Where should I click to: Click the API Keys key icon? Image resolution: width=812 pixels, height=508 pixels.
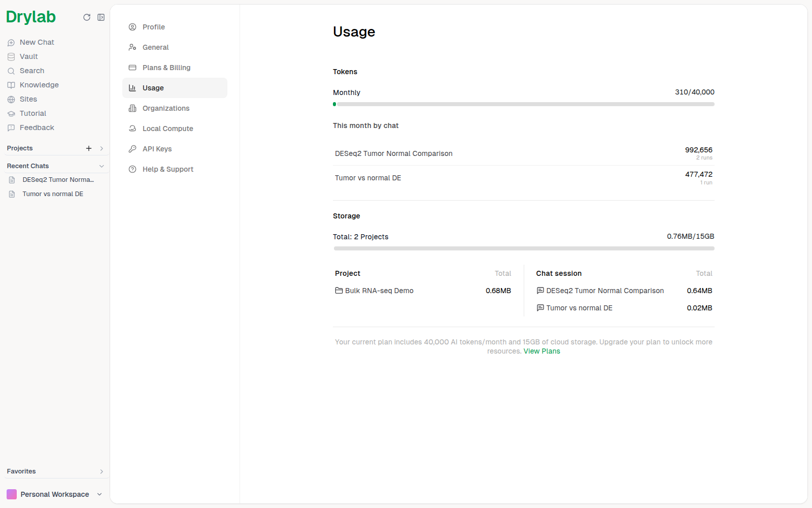pyautogui.click(x=132, y=149)
